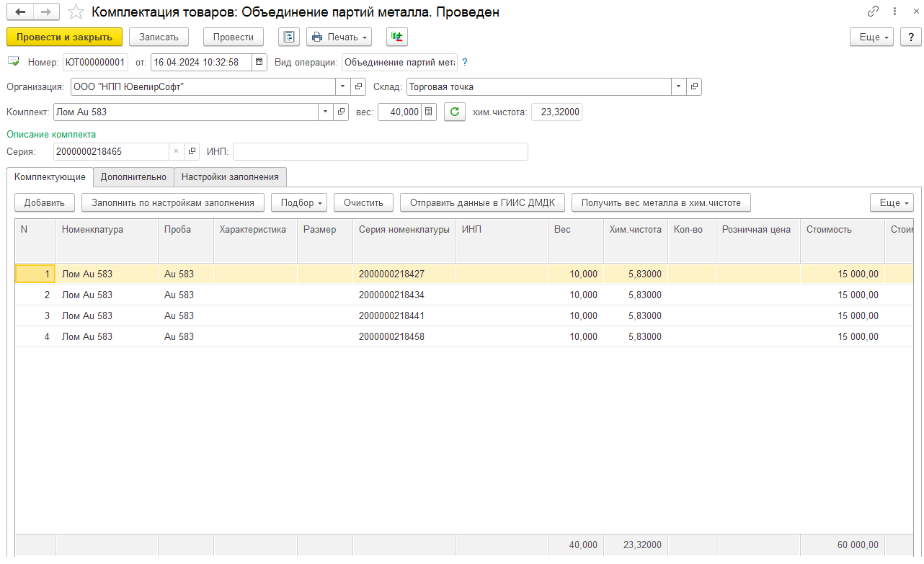
Task: Click the posted document status icon near Номер
Action: [13, 62]
